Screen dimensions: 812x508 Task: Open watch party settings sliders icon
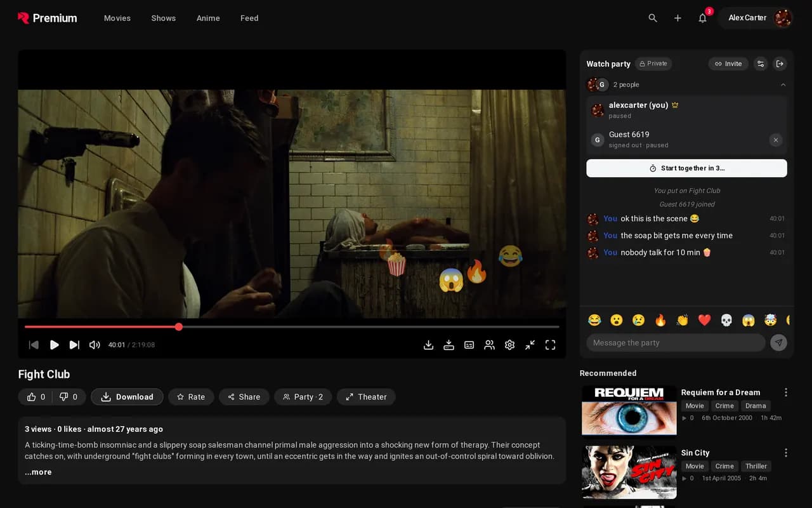(x=761, y=63)
